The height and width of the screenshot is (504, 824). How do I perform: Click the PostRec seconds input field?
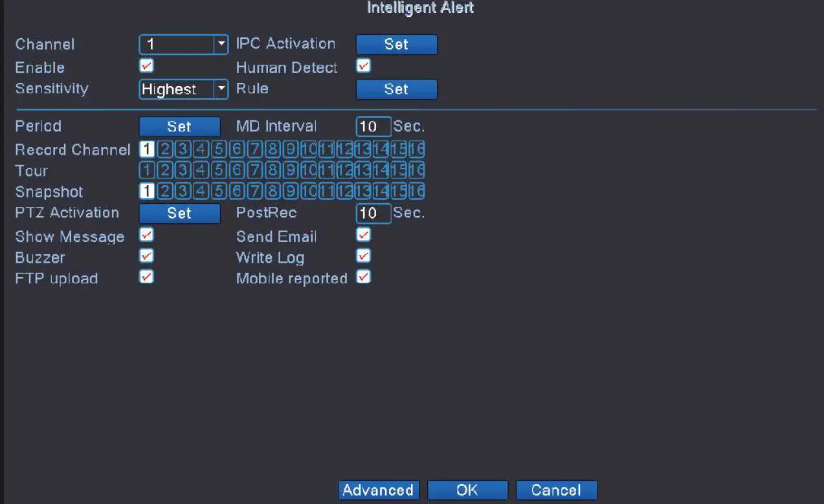click(373, 214)
